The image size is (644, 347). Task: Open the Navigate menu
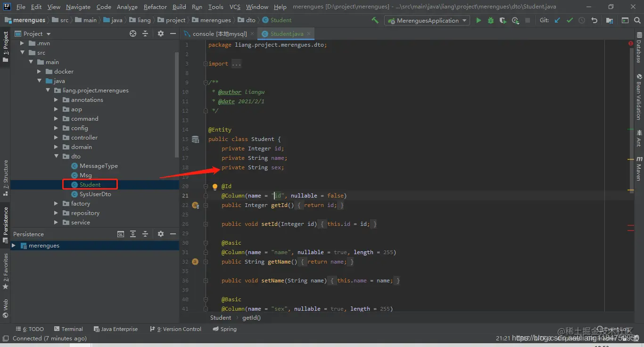(x=78, y=7)
